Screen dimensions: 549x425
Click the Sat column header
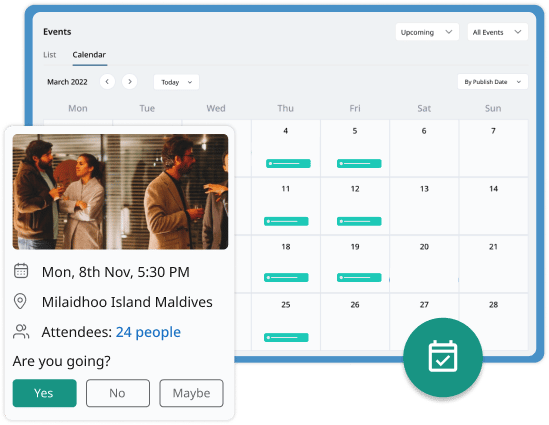pyautogui.click(x=424, y=108)
